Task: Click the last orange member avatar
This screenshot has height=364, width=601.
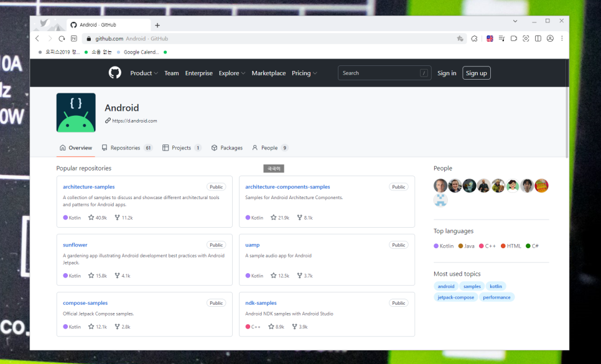Action: coord(542,186)
